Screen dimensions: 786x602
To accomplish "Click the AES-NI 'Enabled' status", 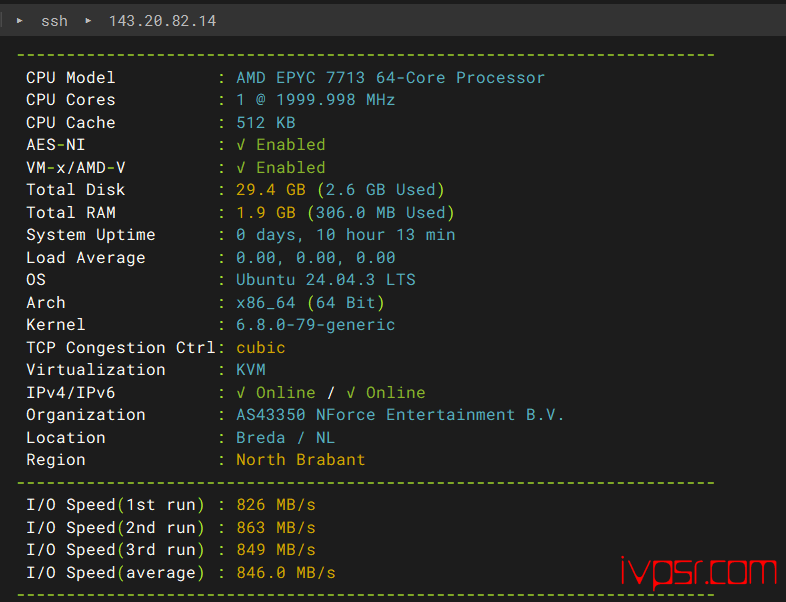I will click(281, 145).
